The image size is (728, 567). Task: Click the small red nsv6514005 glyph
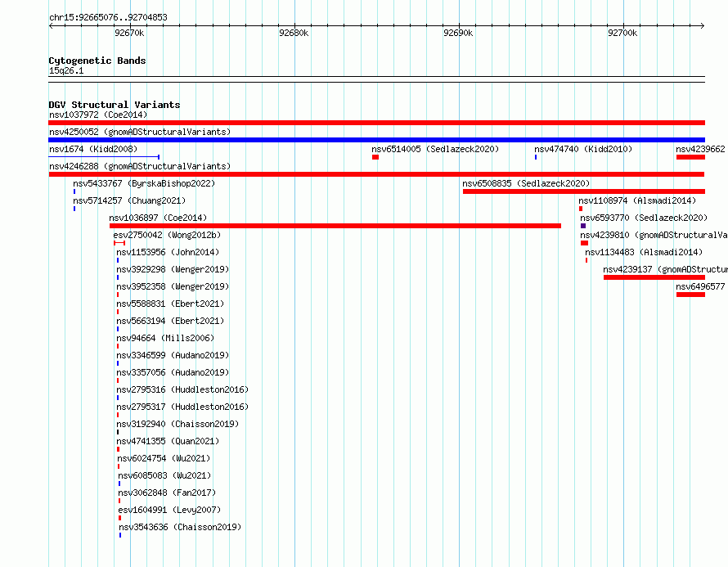point(375,157)
